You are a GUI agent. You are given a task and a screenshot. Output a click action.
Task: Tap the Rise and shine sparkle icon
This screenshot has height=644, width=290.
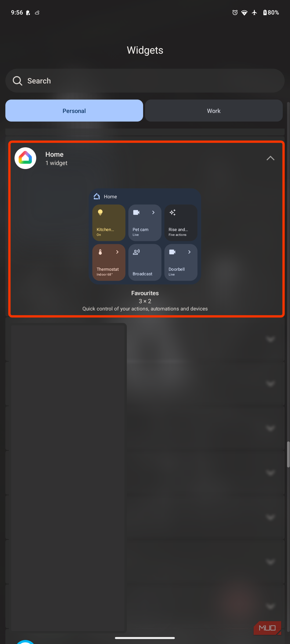coord(172,213)
